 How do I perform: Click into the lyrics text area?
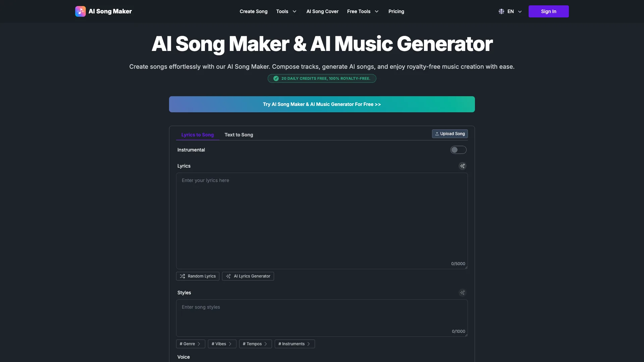pos(322,221)
